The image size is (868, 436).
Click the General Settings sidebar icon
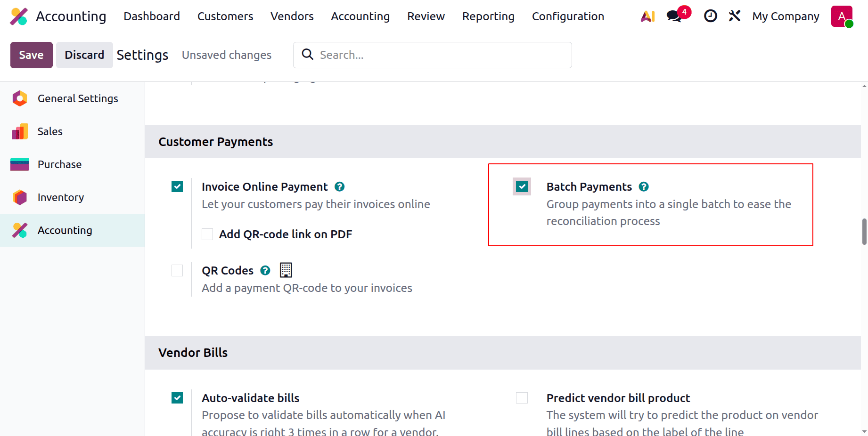tap(20, 98)
